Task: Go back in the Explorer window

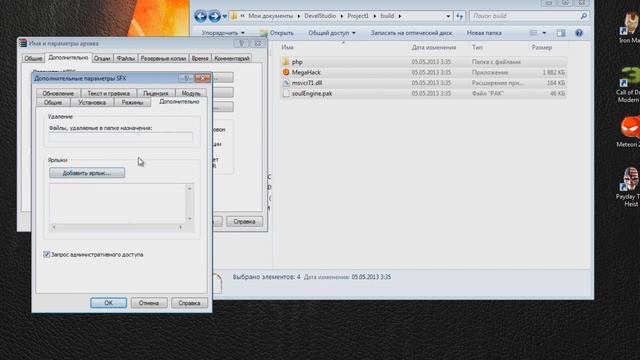Action: coord(200,16)
